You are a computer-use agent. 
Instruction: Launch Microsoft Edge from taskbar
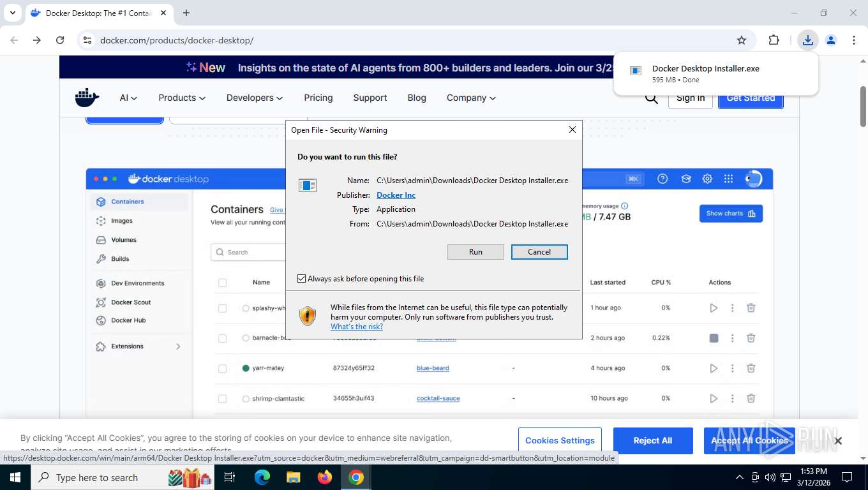262,477
